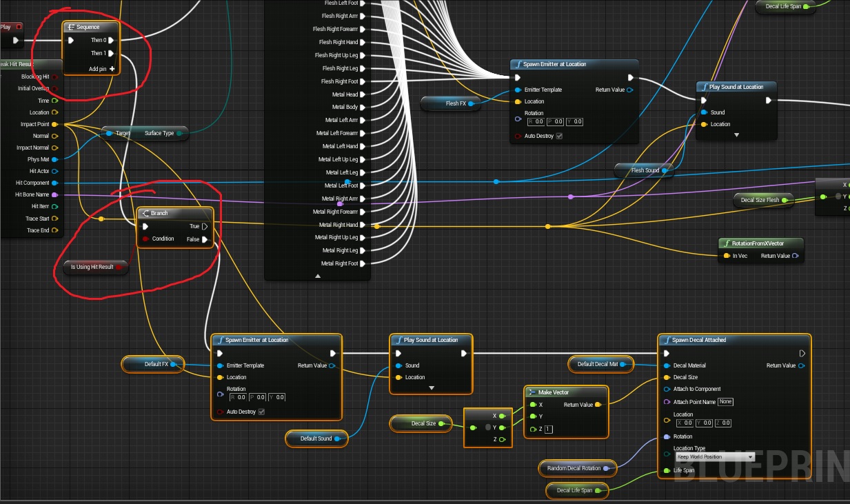Viewport: 850px width, 504px height.
Task: Click the Sequence node's Then 0 pin
Action: 111,40
